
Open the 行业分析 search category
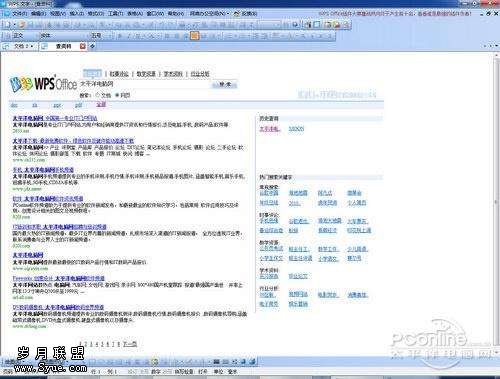click(x=200, y=74)
